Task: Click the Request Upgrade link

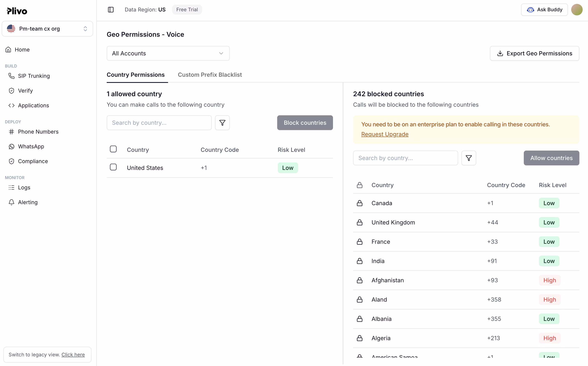Action: 385,134
